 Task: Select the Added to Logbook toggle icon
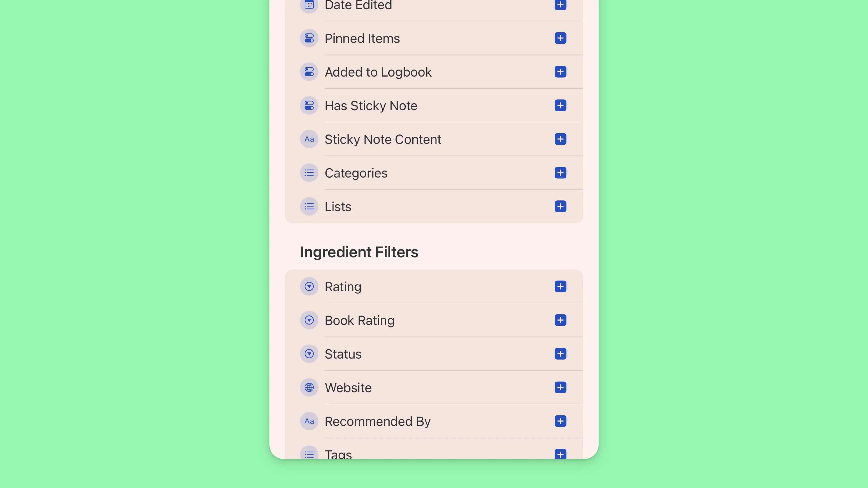[x=309, y=72]
